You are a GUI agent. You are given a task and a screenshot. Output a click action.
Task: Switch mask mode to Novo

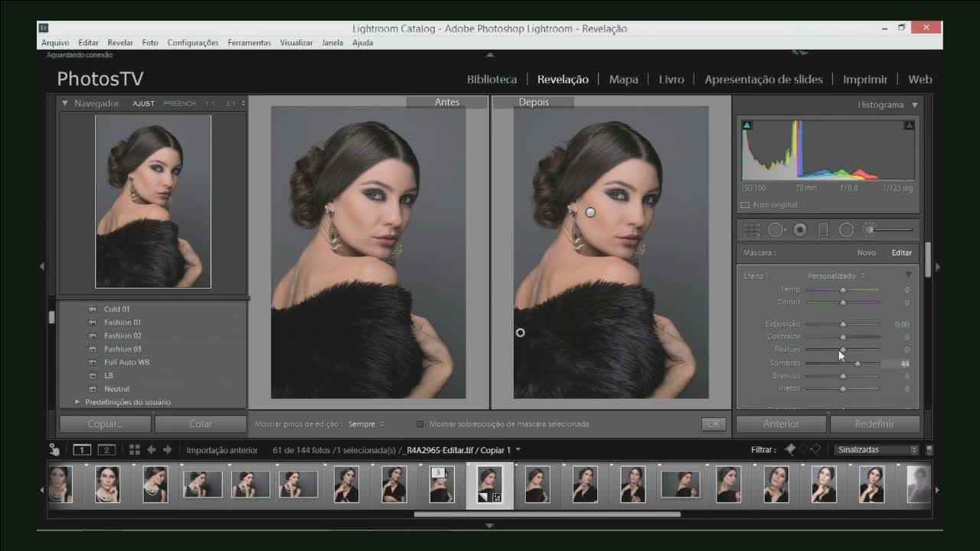pos(866,253)
